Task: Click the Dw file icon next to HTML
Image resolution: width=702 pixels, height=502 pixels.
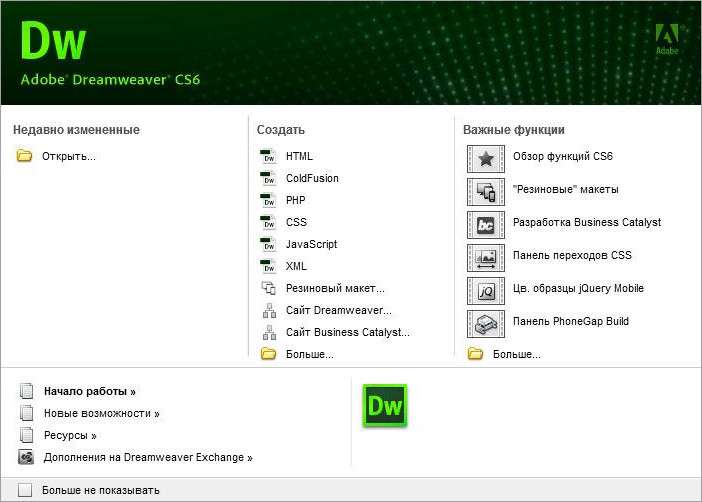Action: pos(269,156)
